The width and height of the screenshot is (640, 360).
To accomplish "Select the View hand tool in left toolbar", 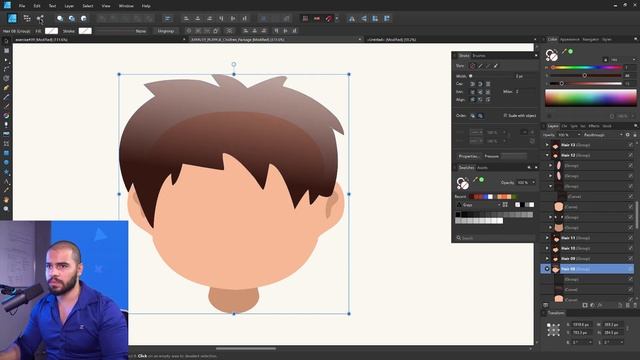I will pos(6,200).
